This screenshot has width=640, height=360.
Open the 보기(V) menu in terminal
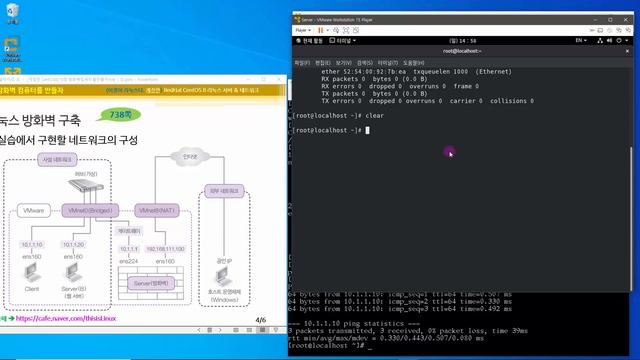pos(343,63)
